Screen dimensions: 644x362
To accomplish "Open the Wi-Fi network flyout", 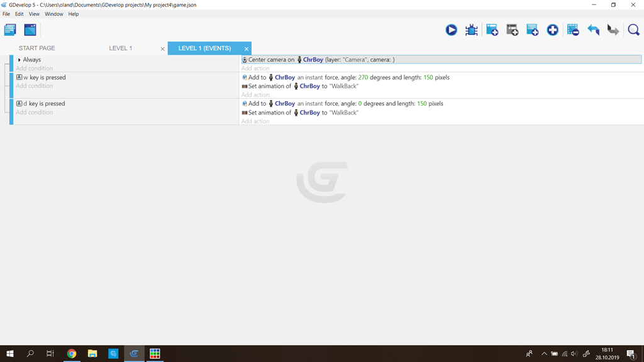I will 565,354.
